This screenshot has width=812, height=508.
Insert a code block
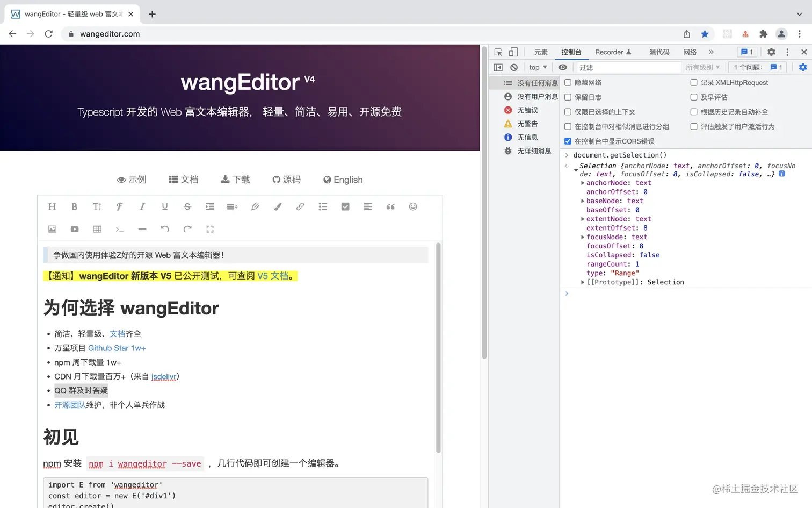[120, 229]
